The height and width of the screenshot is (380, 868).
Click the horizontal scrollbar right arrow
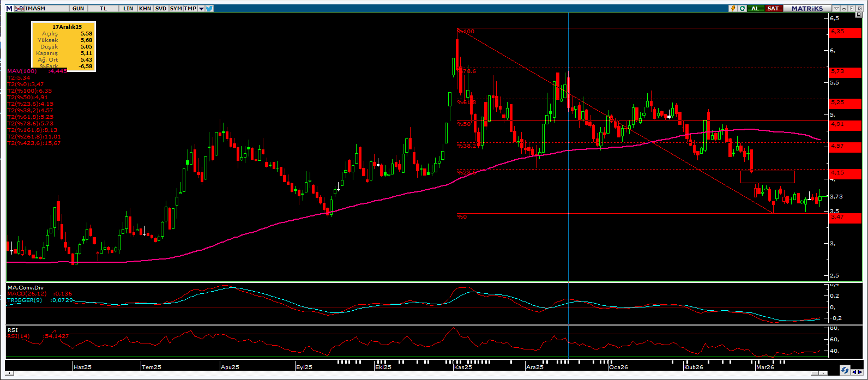pyautogui.click(x=823, y=373)
